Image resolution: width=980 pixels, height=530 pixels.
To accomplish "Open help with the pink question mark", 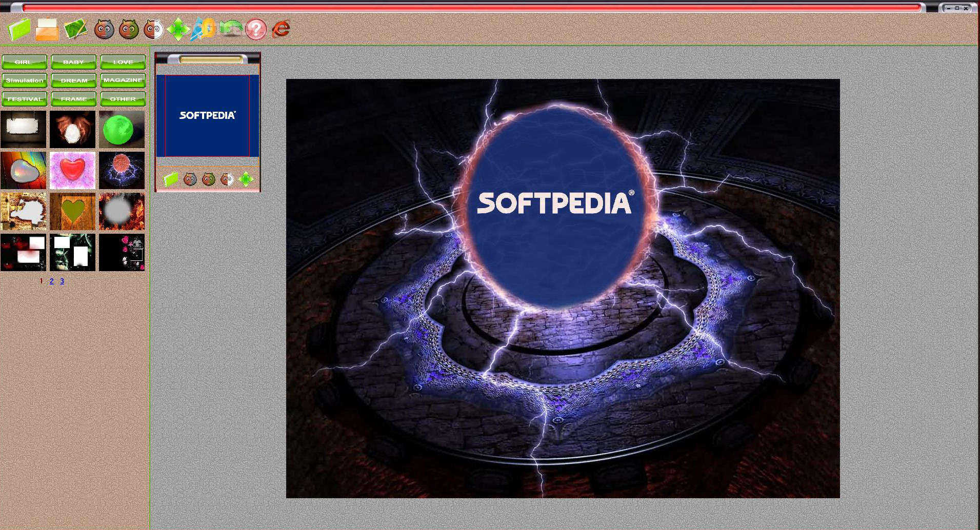I will coord(256,29).
